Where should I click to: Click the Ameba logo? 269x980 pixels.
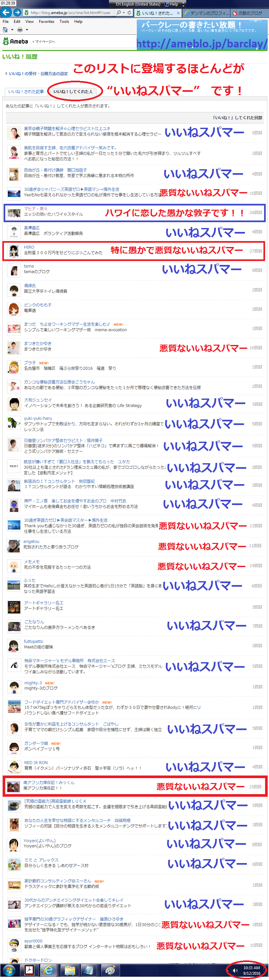(16, 41)
